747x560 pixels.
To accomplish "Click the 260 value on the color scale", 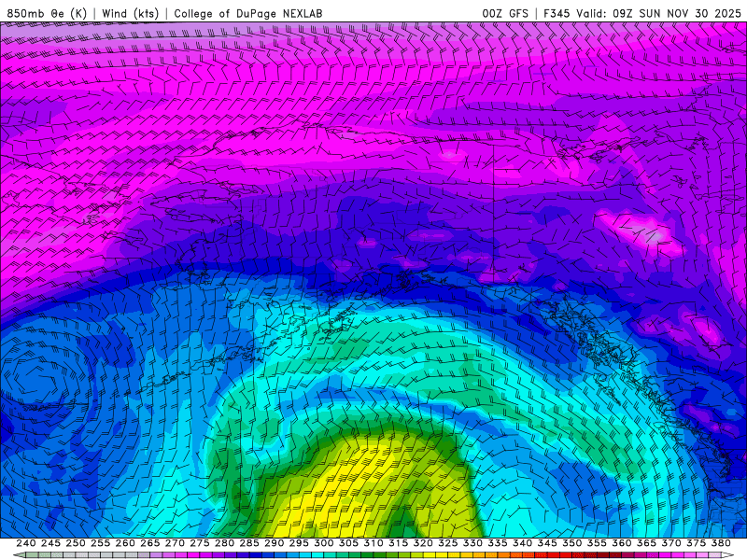I will click(x=125, y=543).
